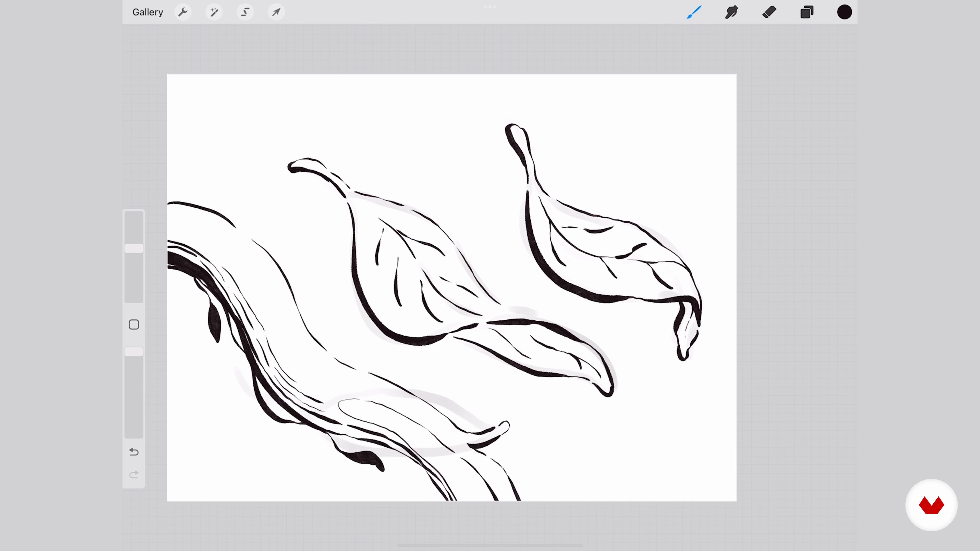Screen dimensions: 980x551
Task: Select the Paint brush tool
Action: (694, 12)
